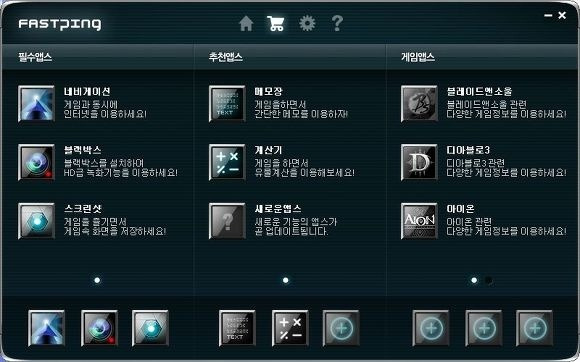Viewport: 580px width, 362px height.
Task: Select the 계산기 calculator app icon
Action: pos(227,162)
